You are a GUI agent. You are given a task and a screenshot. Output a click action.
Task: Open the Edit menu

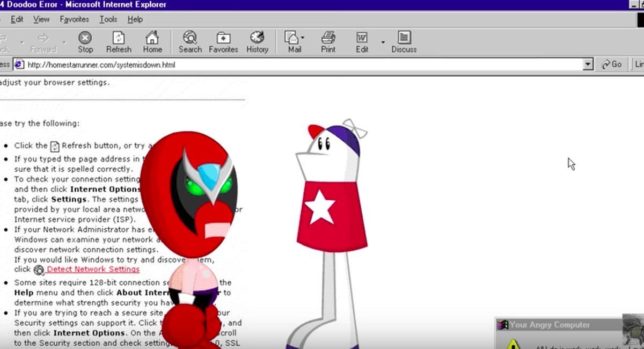point(17,19)
